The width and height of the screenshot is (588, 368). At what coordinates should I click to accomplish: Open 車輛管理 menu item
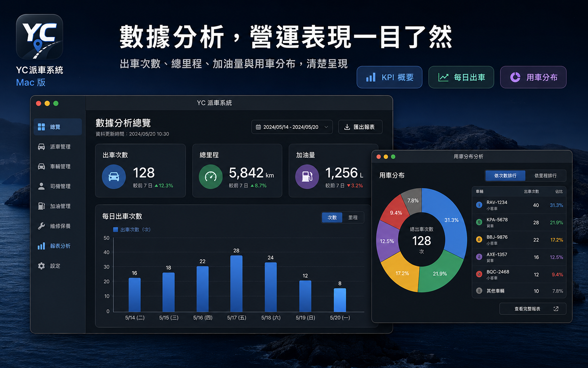coord(58,166)
